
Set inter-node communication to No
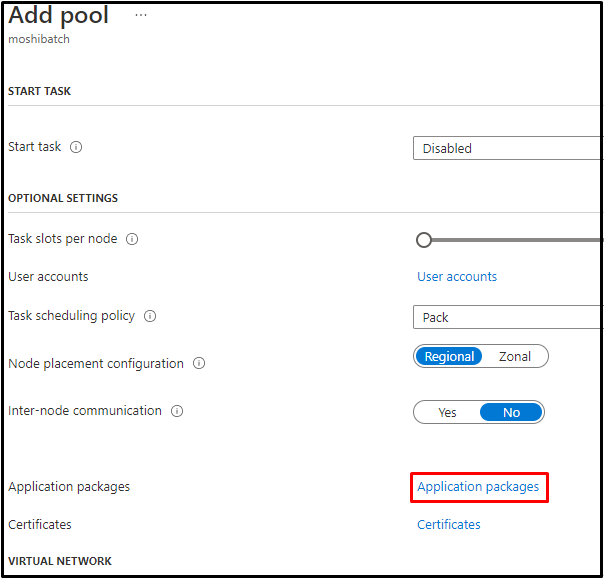pos(511,412)
